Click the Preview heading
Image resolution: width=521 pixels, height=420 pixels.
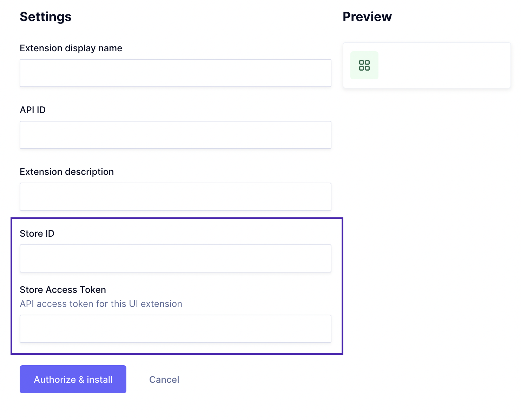click(x=367, y=17)
